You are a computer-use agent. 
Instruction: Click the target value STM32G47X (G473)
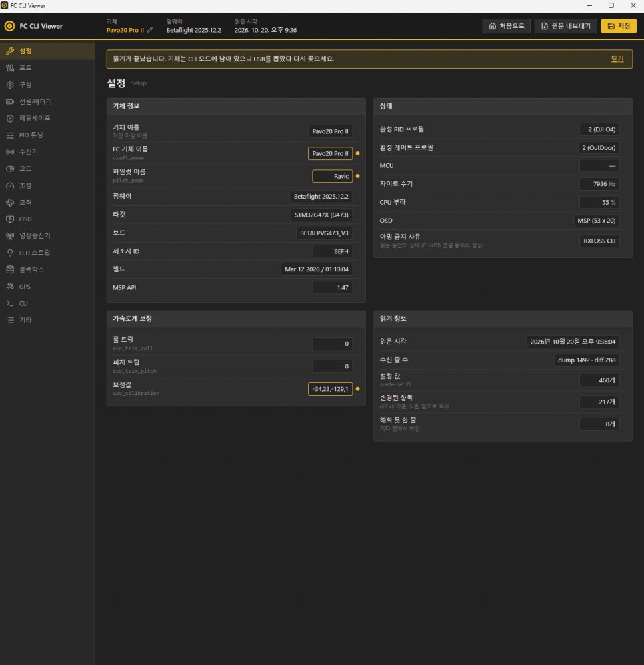click(x=321, y=215)
